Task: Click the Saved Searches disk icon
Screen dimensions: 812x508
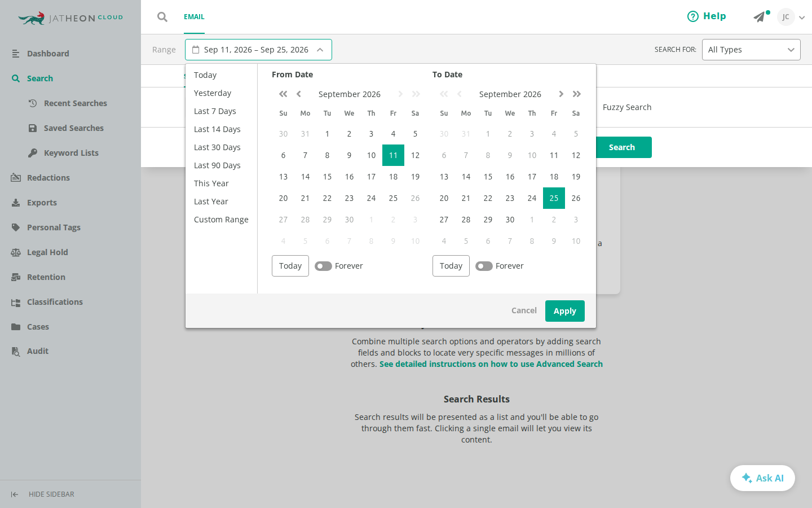Action: pos(33,128)
